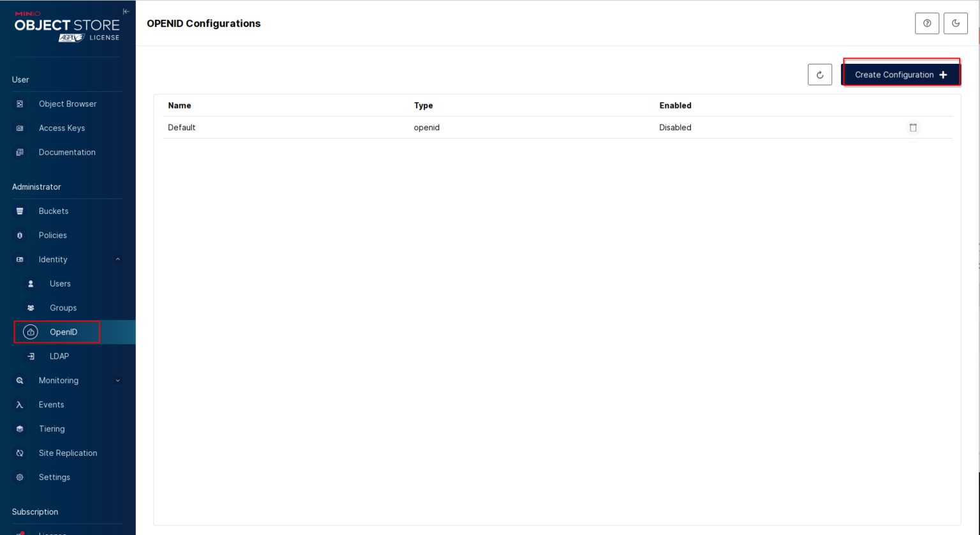Collapse the Identity section chevron
This screenshot has width=980, height=535.
coord(117,259)
